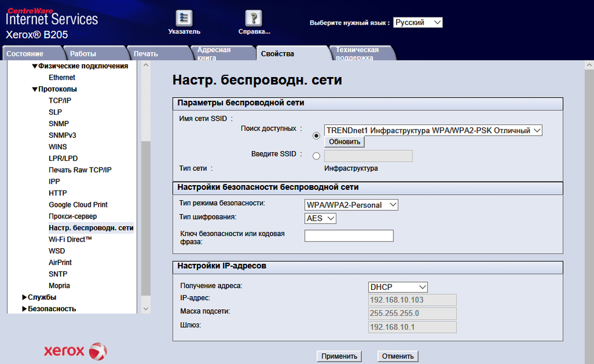
Task: Open AirPrint settings in sidebar
Action: pos(60,262)
